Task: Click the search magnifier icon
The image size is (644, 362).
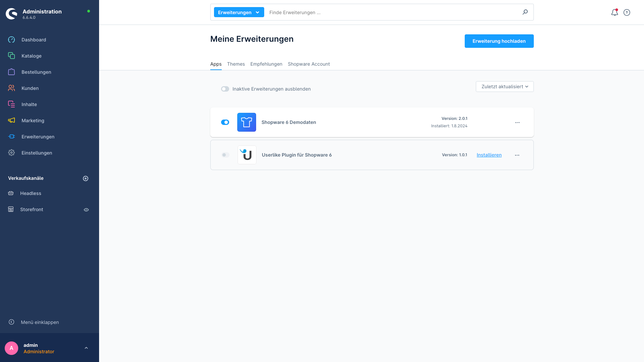Action: (x=525, y=12)
